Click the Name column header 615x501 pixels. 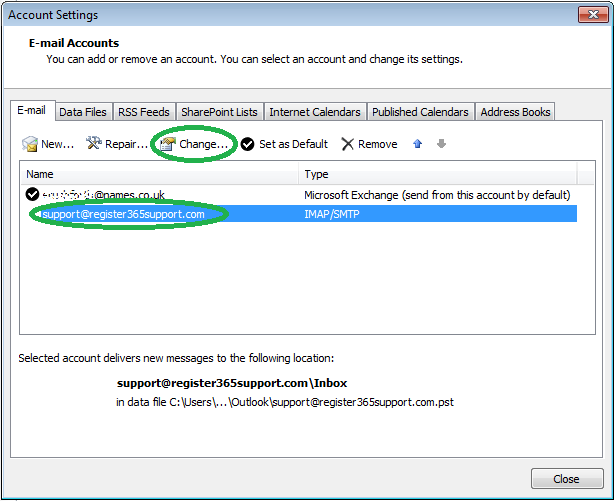tap(160, 174)
